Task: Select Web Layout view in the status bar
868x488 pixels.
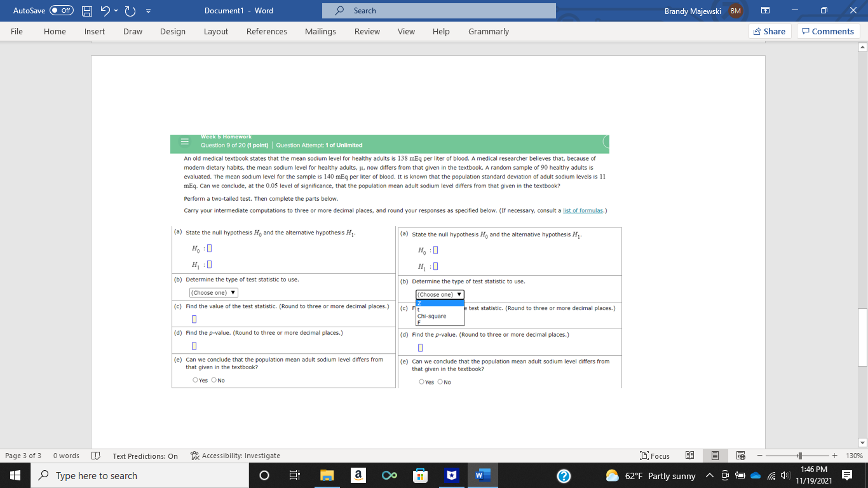Action: pos(740,456)
